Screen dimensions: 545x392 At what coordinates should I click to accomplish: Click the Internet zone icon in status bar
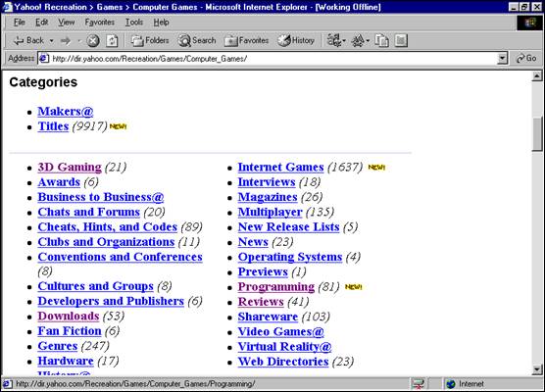pyautogui.click(x=451, y=384)
